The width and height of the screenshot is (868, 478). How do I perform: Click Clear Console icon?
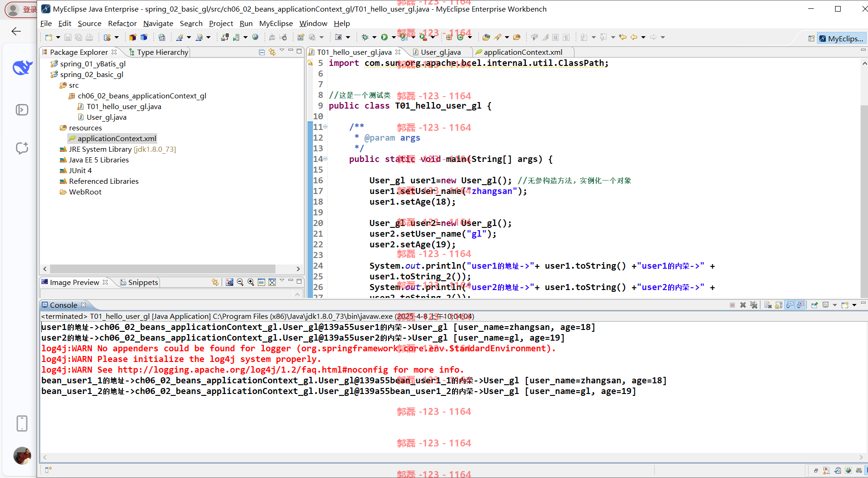click(768, 305)
